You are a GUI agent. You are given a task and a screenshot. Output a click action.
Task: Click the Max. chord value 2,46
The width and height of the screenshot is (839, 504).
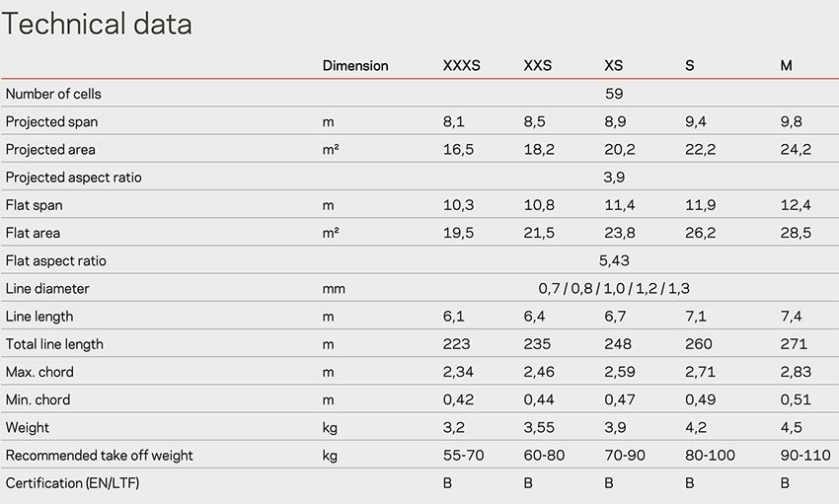point(539,372)
